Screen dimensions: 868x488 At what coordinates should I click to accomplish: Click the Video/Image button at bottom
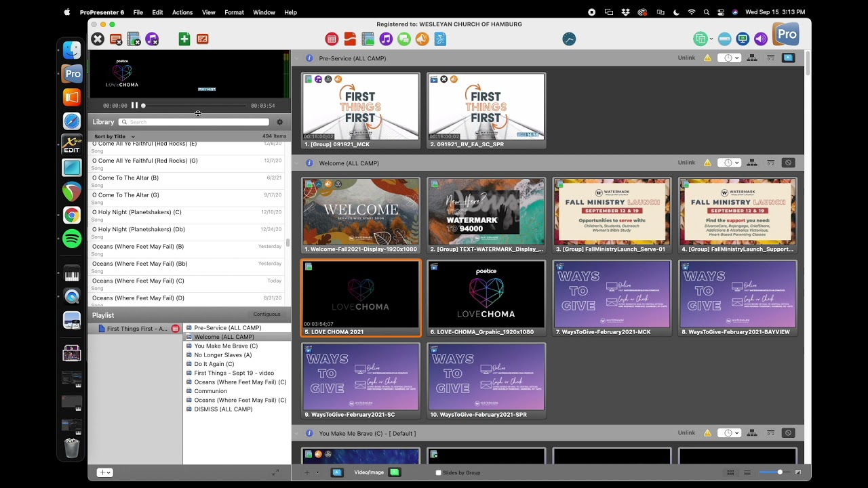click(x=369, y=472)
